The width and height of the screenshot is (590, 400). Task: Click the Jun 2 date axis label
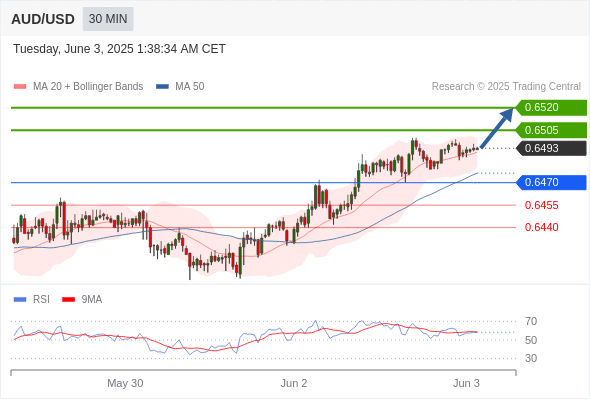pos(294,383)
